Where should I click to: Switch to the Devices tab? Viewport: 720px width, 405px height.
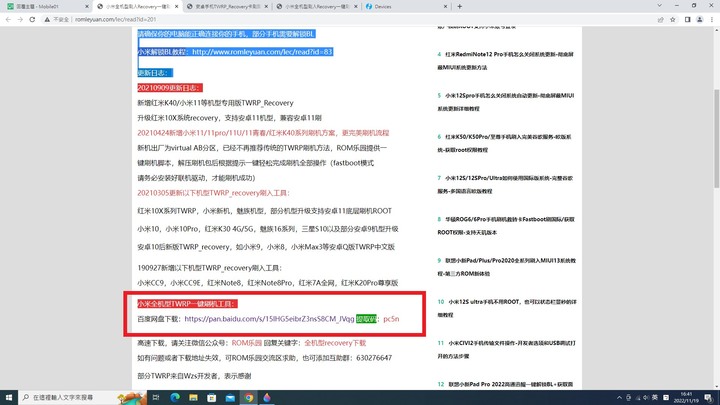click(x=406, y=6)
